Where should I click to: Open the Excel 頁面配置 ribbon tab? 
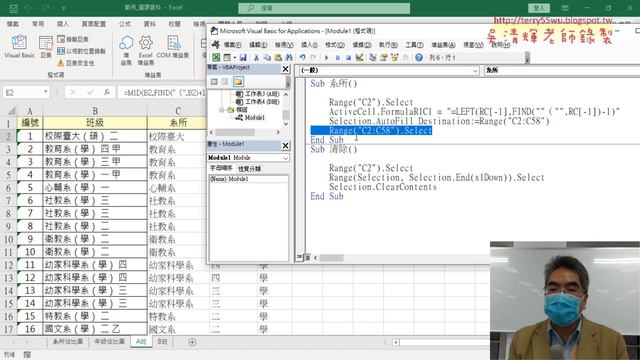(94, 24)
